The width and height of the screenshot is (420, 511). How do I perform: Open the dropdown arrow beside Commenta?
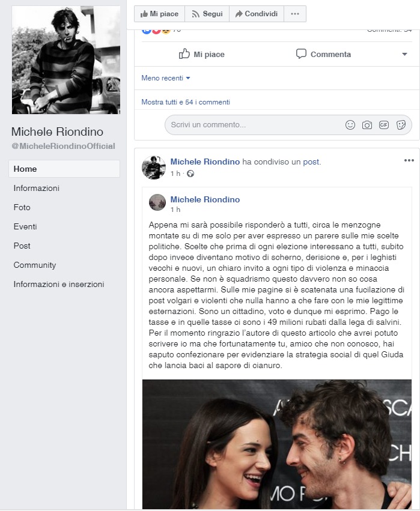(404, 54)
